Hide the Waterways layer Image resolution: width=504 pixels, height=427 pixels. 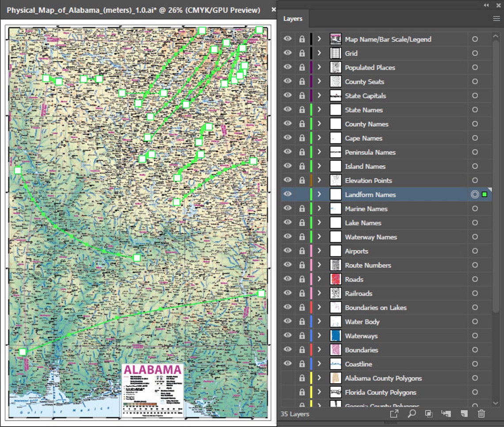(287, 335)
